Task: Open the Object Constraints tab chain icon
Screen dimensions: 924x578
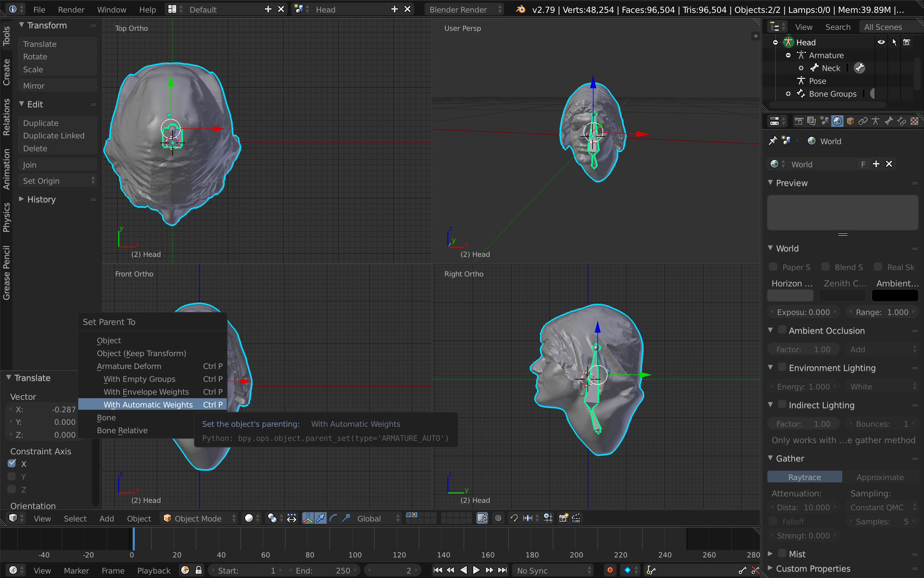Action: coord(863,122)
